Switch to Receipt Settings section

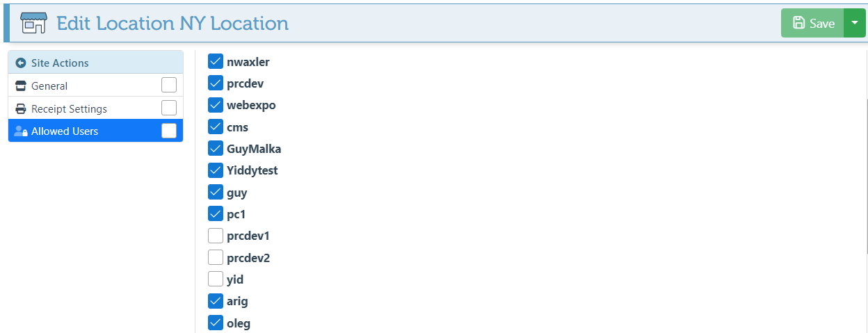click(69, 109)
